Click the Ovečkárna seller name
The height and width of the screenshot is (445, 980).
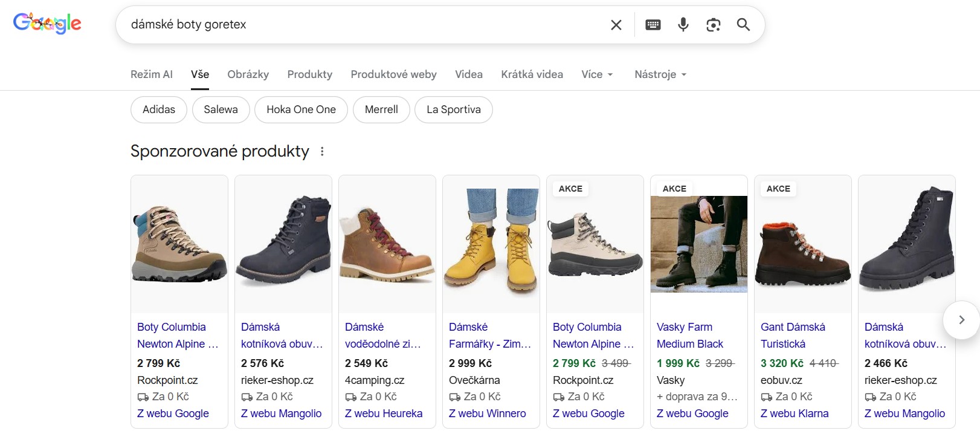point(474,380)
